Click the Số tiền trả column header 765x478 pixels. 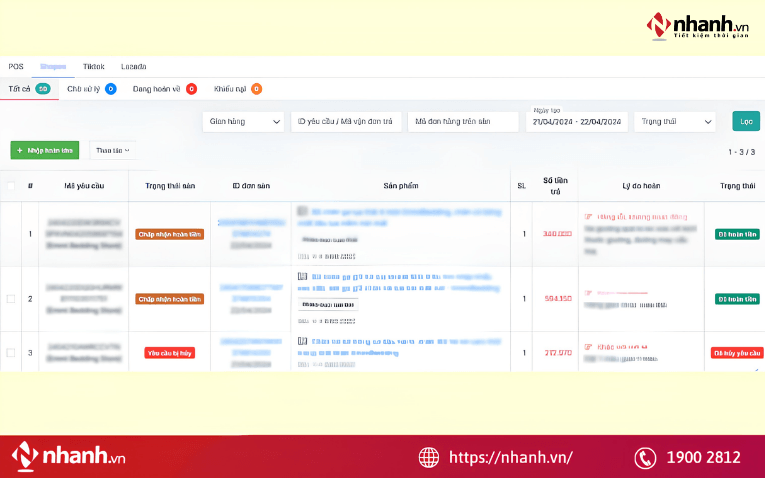point(555,186)
